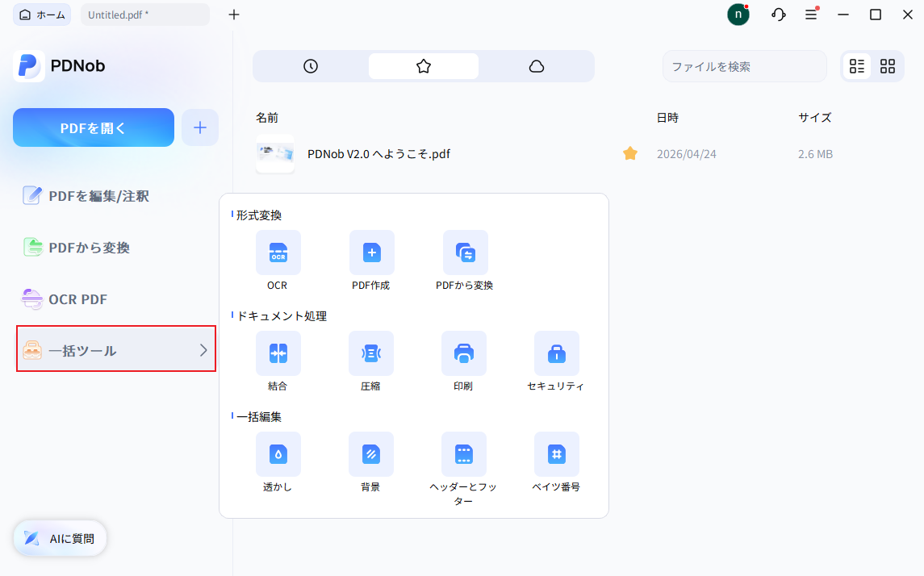The height and width of the screenshot is (576, 924).
Task: Sort by the 日時 column header
Action: [667, 118]
